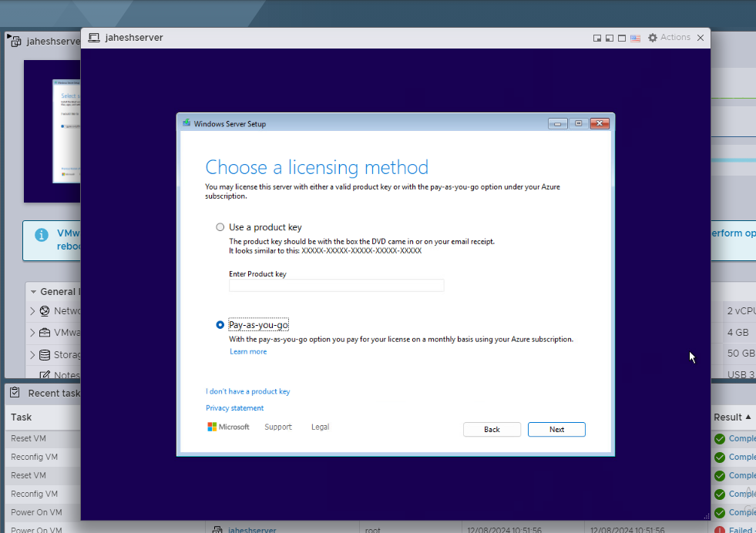Expand the Networking row
Viewport: 756px width, 533px height.
pyautogui.click(x=32, y=311)
